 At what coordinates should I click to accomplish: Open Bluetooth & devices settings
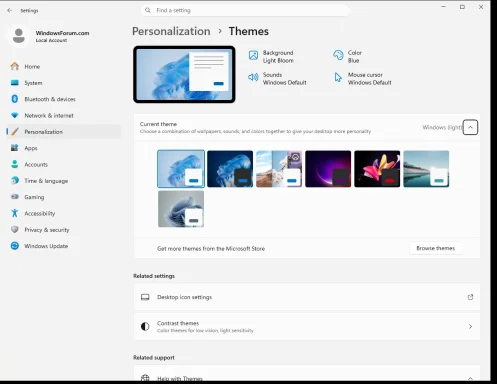tap(63, 99)
